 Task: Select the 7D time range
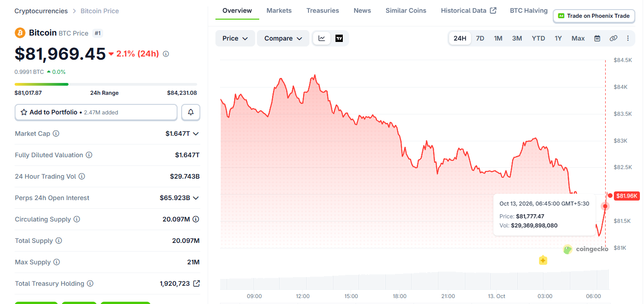480,38
